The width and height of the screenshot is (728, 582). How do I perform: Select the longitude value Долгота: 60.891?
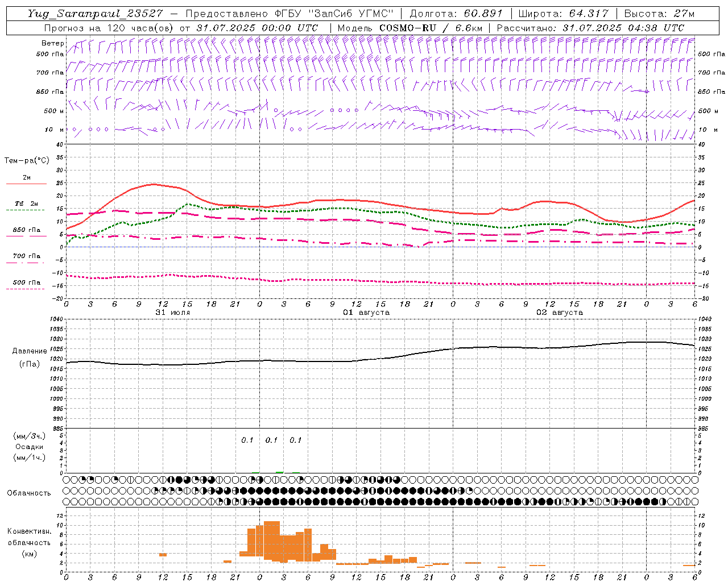coord(456,14)
